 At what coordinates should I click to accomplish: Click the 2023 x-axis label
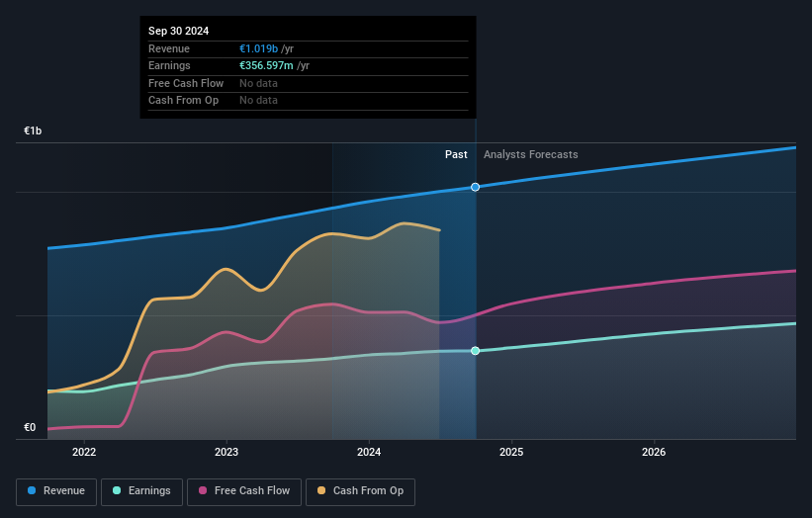pos(226,453)
